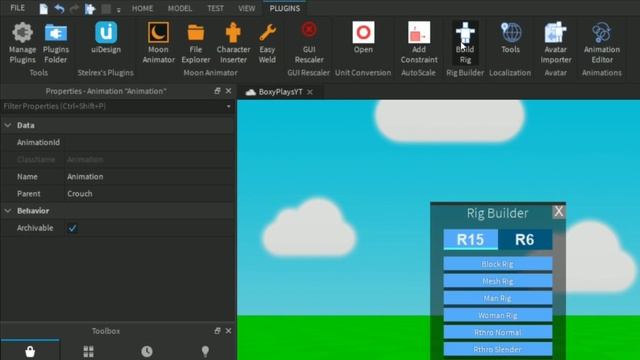The image size is (640, 360).
Task: Close the BoxyPlaysYT tab
Action: [310, 92]
